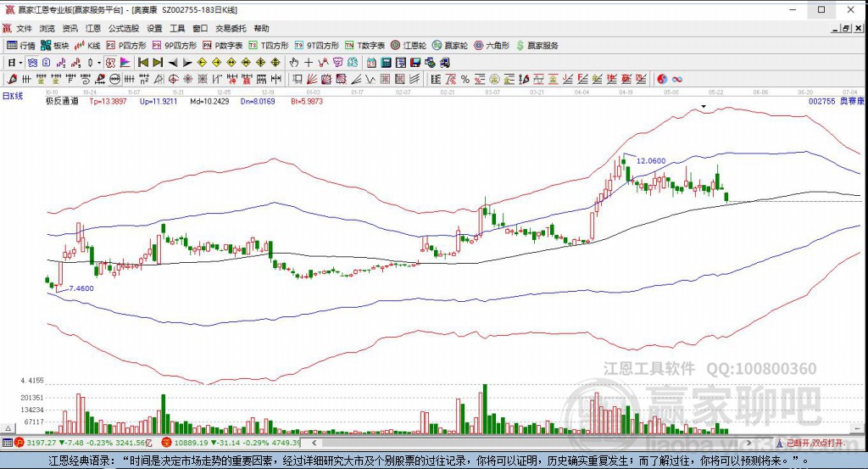Step chart left with black arrow

point(173,63)
